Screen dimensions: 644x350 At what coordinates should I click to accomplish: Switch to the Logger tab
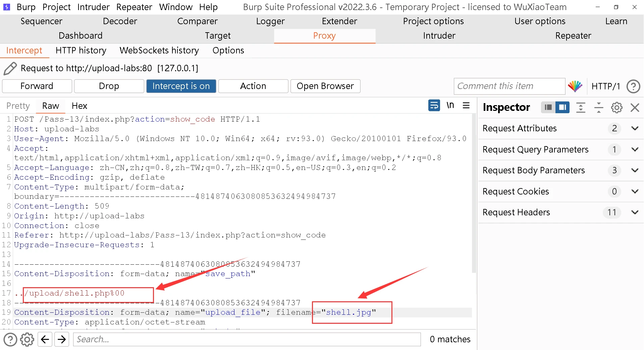(270, 21)
